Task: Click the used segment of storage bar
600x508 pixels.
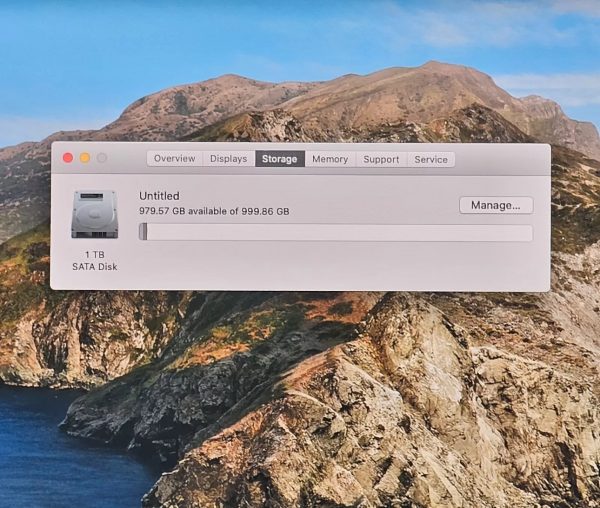Action: pos(143,232)
